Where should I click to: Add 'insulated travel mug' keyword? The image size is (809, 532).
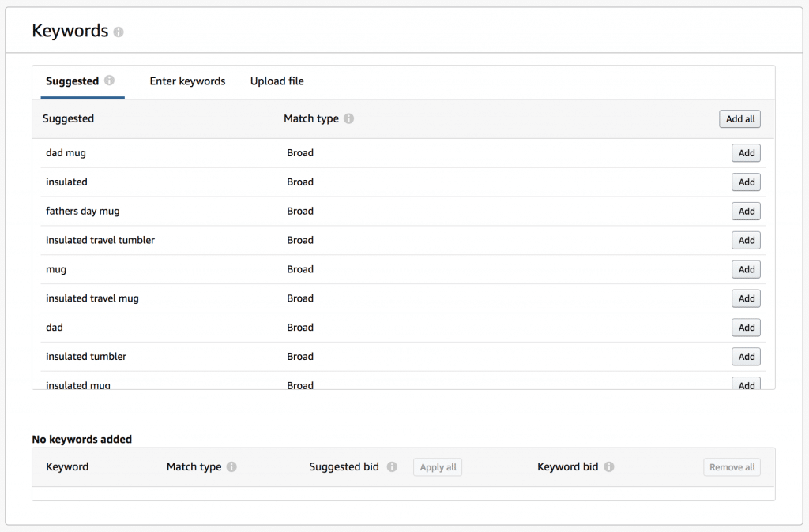(746, 298)
